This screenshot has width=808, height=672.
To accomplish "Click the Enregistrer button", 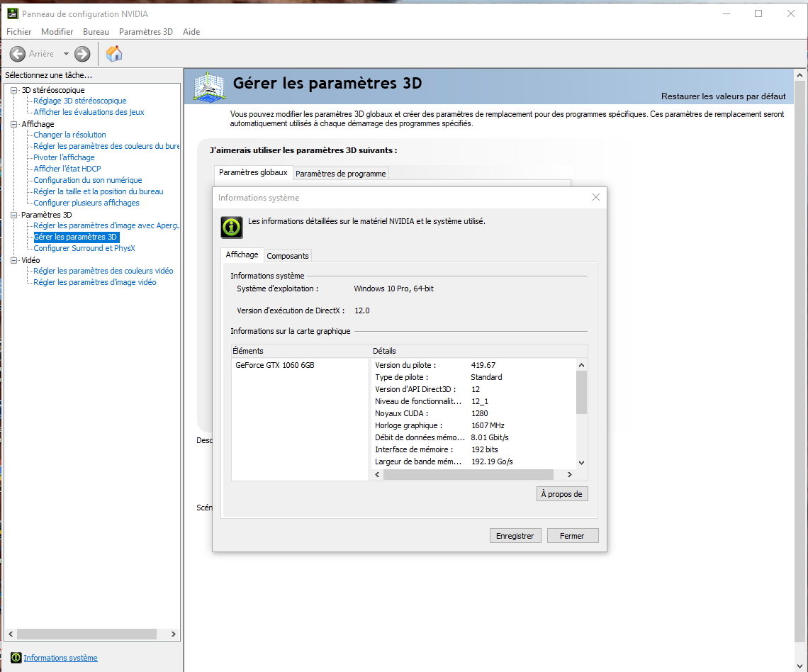I will click(515, 536).
